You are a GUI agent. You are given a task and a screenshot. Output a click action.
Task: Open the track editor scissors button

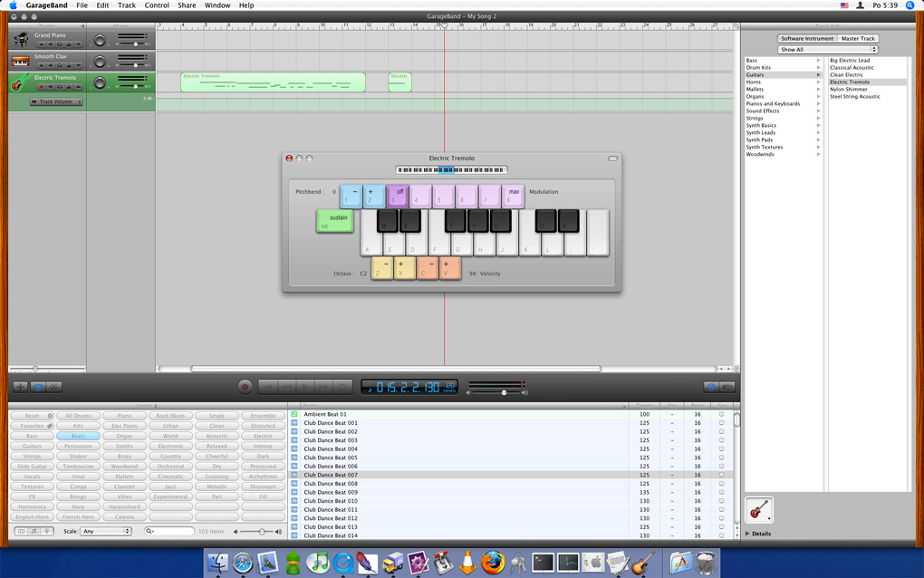53,387
